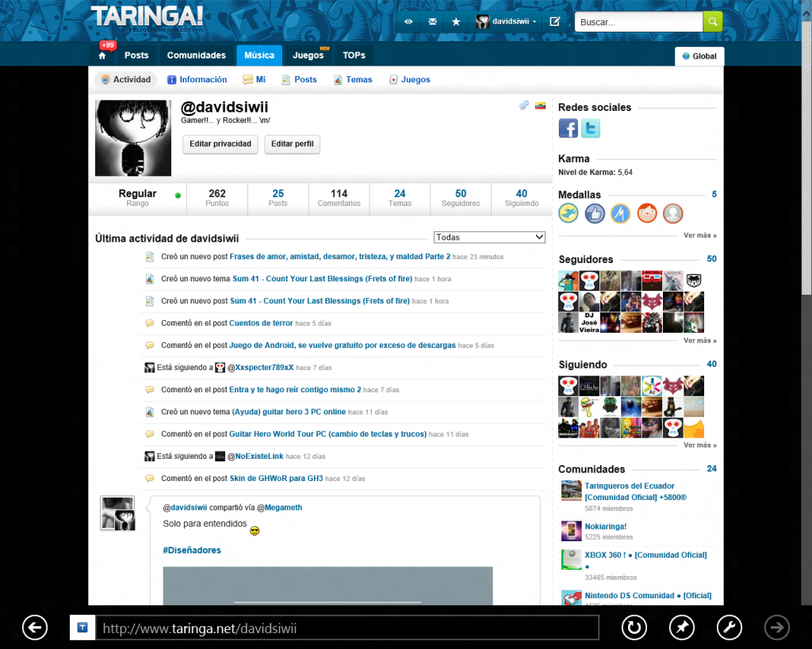812x649 pixels.
Task: Open the davidsiwii profile picture
Action: tap(133, 138)
